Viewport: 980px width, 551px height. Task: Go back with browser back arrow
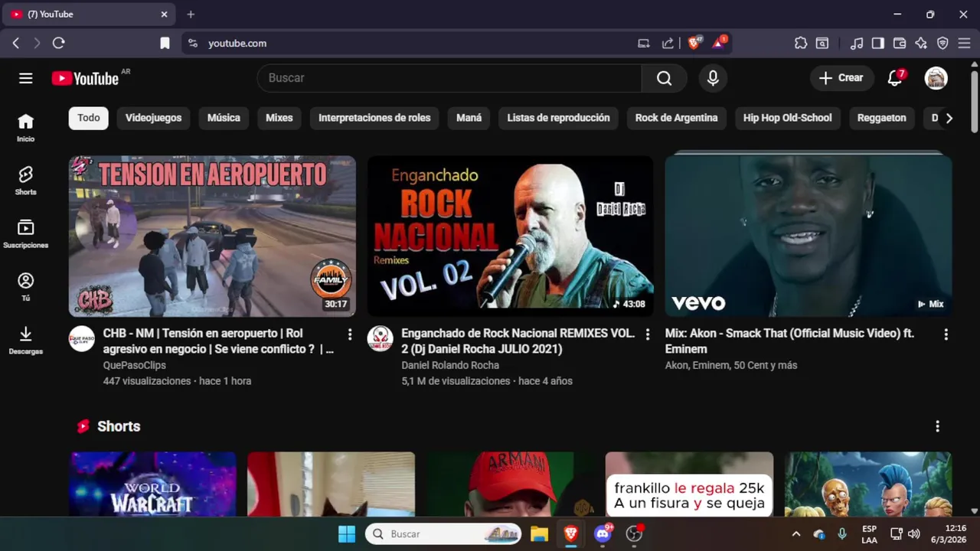pos(15,44)
